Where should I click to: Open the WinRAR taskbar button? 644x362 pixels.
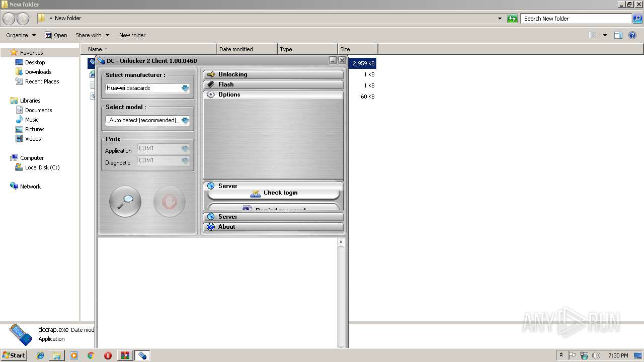(x=125, y=355)
